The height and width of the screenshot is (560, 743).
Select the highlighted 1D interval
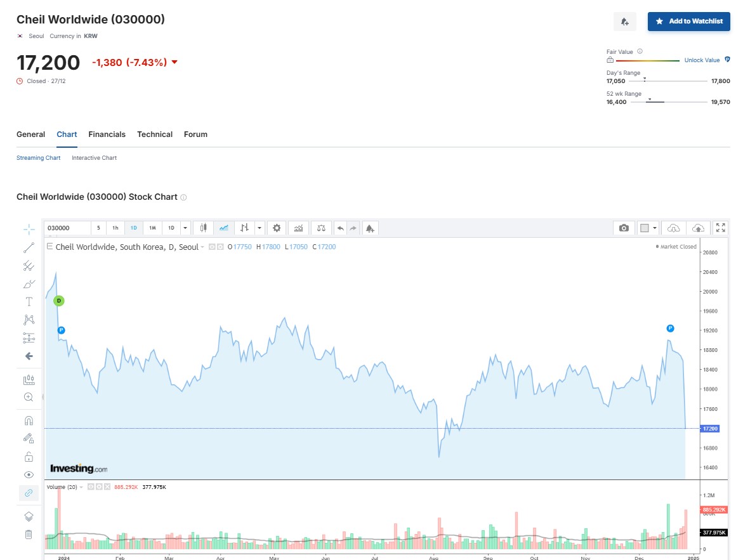pyautogui.click(x=134, y=228)
